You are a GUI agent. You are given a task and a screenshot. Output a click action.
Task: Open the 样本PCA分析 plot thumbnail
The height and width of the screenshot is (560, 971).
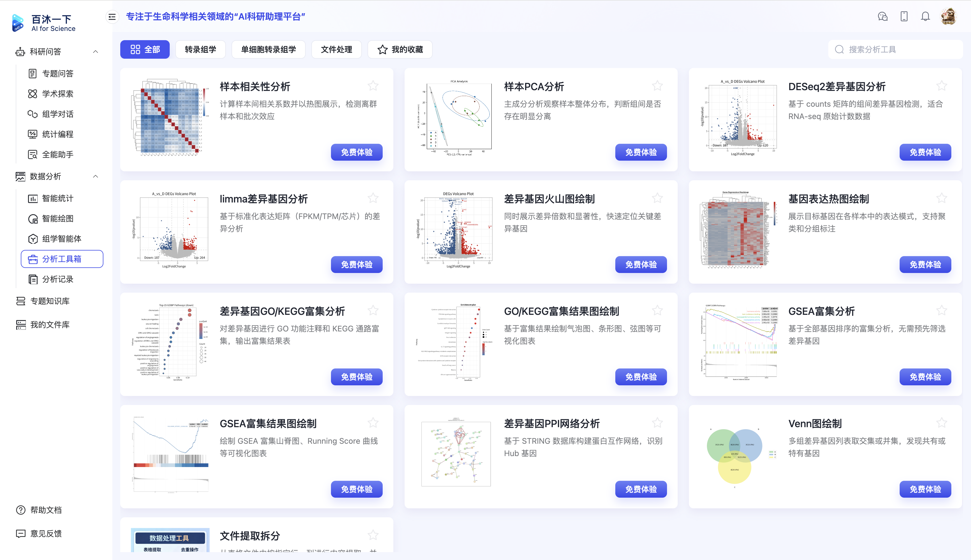pos(455,118)
